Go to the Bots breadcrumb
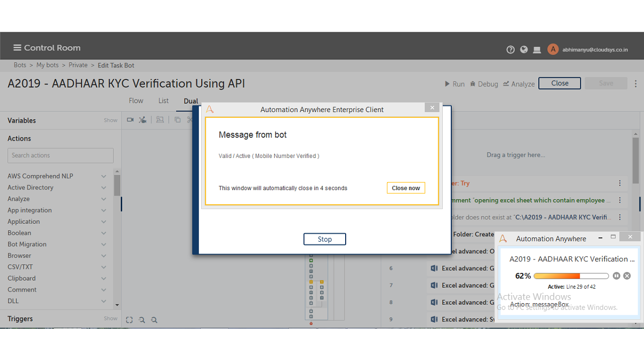This screenshot has height=362, width=644. point(20,65)
